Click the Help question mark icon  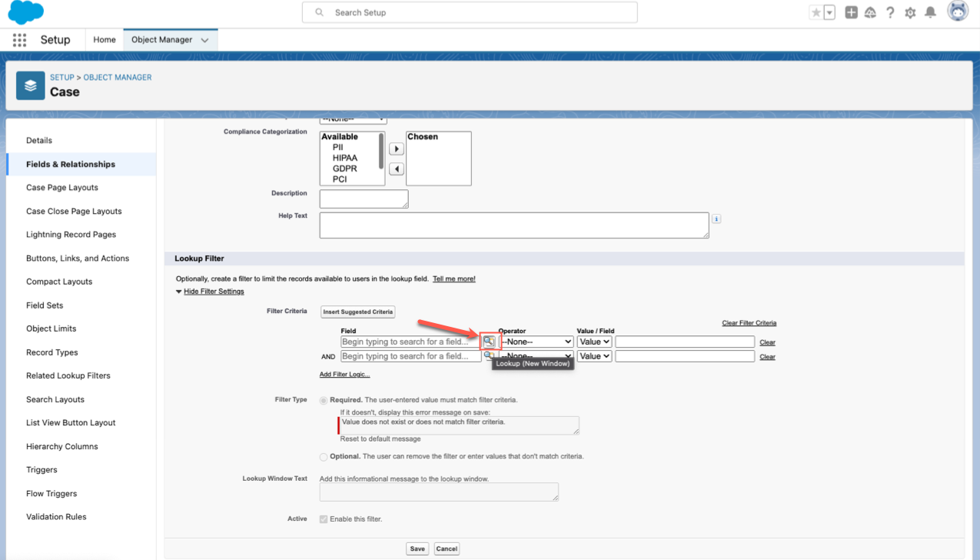(x=890, y=12)
